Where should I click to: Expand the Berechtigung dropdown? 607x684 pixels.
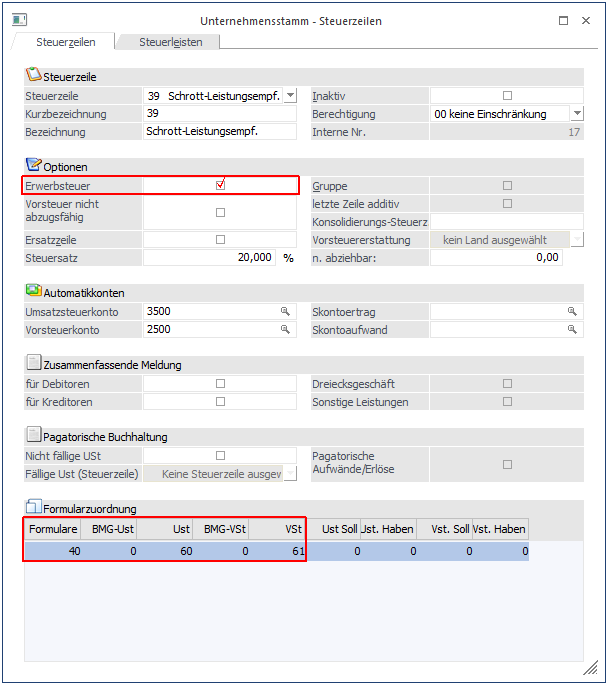tap(576, 114)
